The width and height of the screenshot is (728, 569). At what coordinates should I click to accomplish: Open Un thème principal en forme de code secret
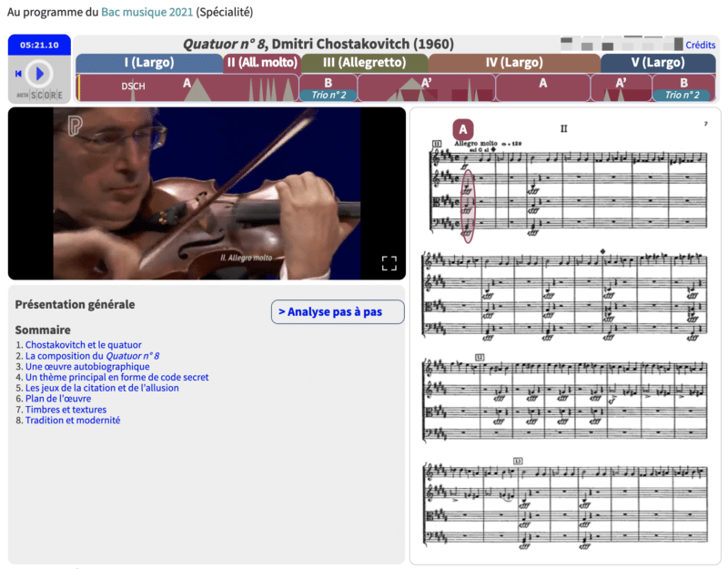117,377
